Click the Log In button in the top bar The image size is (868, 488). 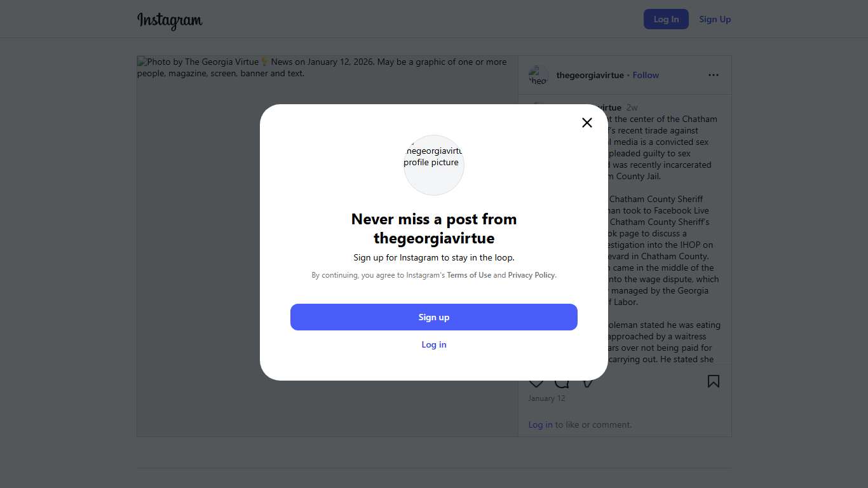tap(666, 19)
